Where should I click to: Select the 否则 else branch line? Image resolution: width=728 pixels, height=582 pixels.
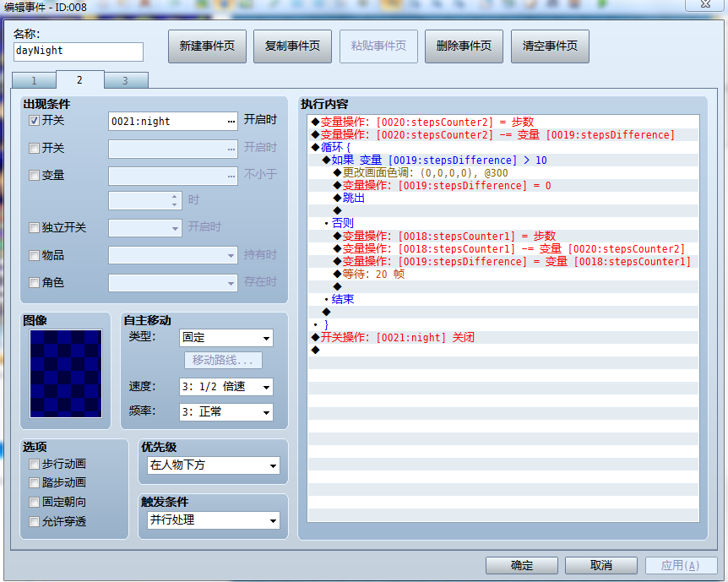(x=503, y=223)
